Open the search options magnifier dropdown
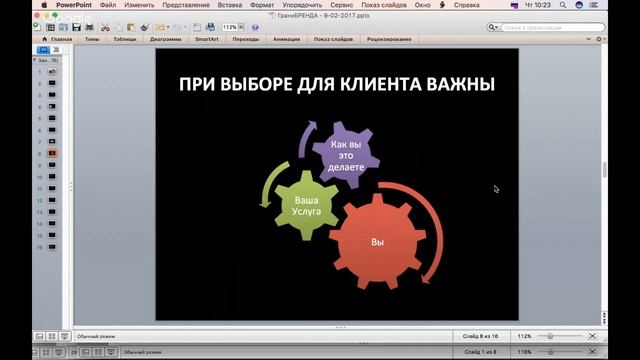640x360 pixels. [x=493, y=27]
